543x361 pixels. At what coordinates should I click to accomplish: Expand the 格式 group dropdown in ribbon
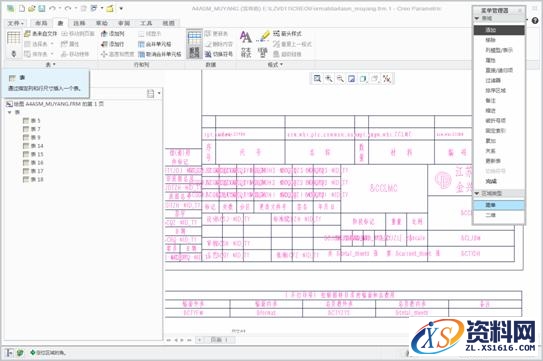[275, 64]
